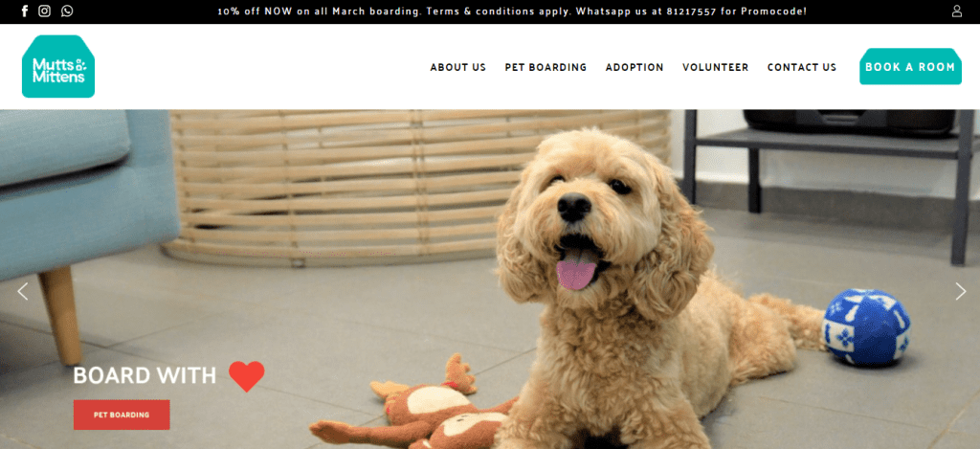The width and height of the screenshot is (980, 449).
Task: Click the red heart icon beside Board With
Action: point(246,376)
